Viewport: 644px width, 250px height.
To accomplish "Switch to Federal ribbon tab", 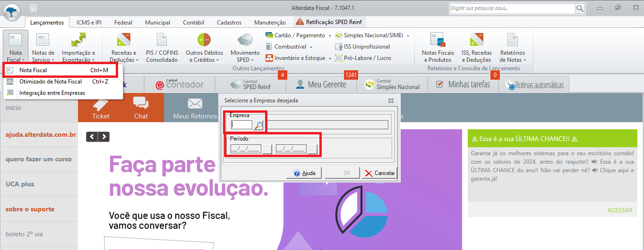I will coord(123,22).
